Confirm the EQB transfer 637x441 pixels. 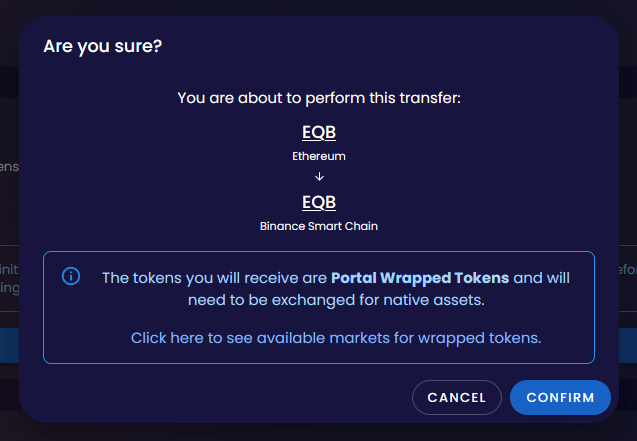560,397
